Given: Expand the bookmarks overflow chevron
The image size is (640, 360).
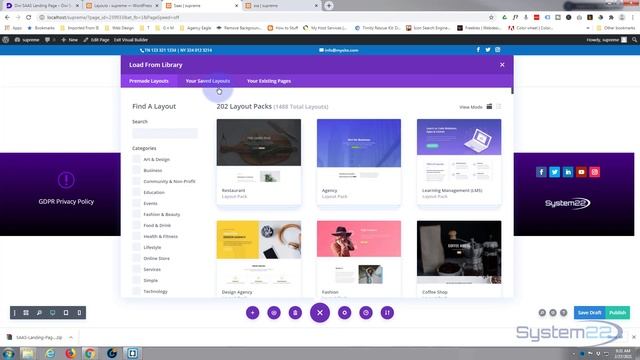Looking at the screenshot, I should tap(588, 28).
